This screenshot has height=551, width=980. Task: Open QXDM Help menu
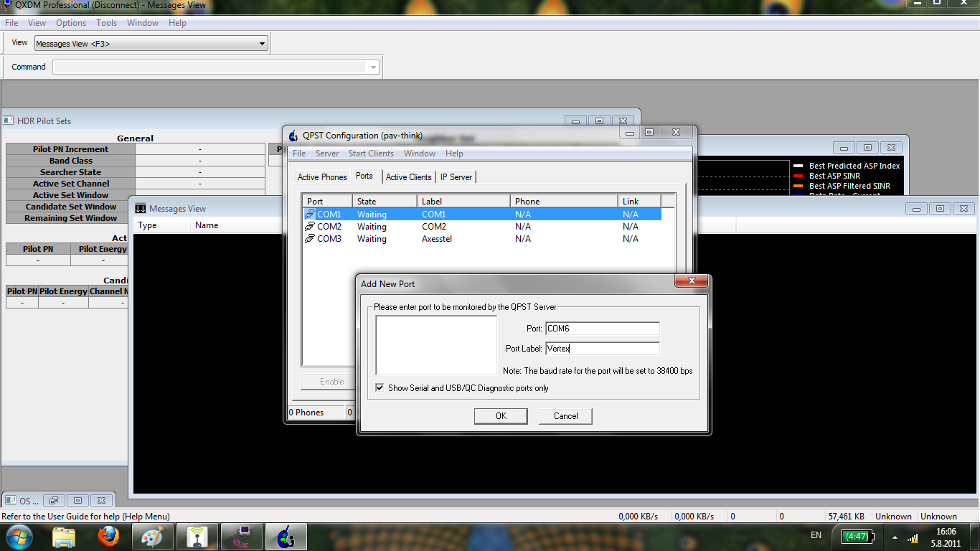coord(178,23)
